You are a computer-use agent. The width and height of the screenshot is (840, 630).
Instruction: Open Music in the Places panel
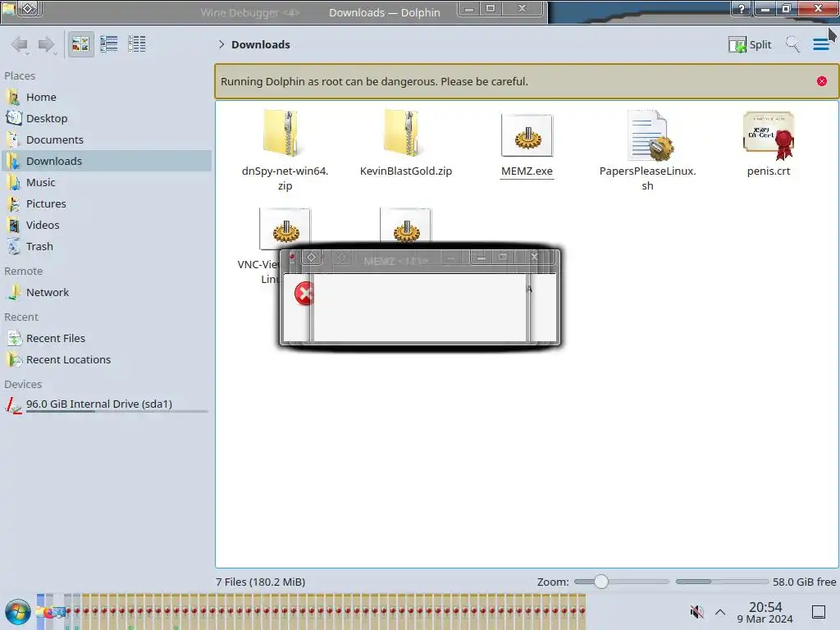(x=106, y=183)
